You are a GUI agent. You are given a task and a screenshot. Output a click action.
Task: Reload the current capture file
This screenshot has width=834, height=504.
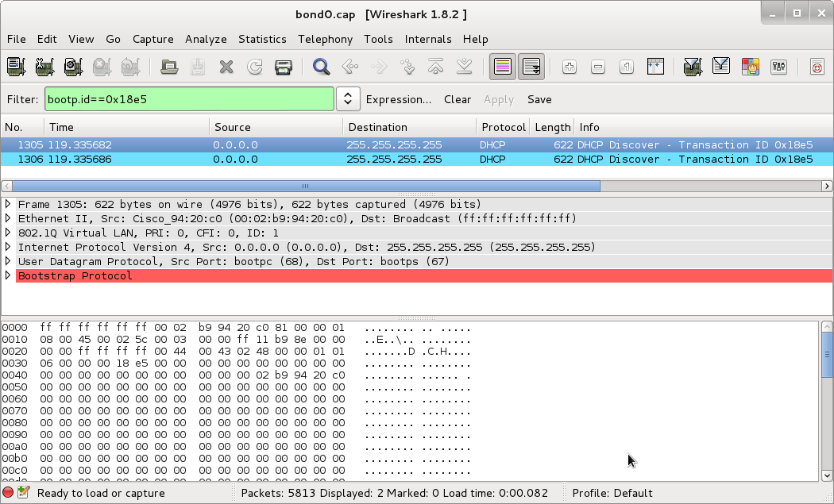point(255,67)
